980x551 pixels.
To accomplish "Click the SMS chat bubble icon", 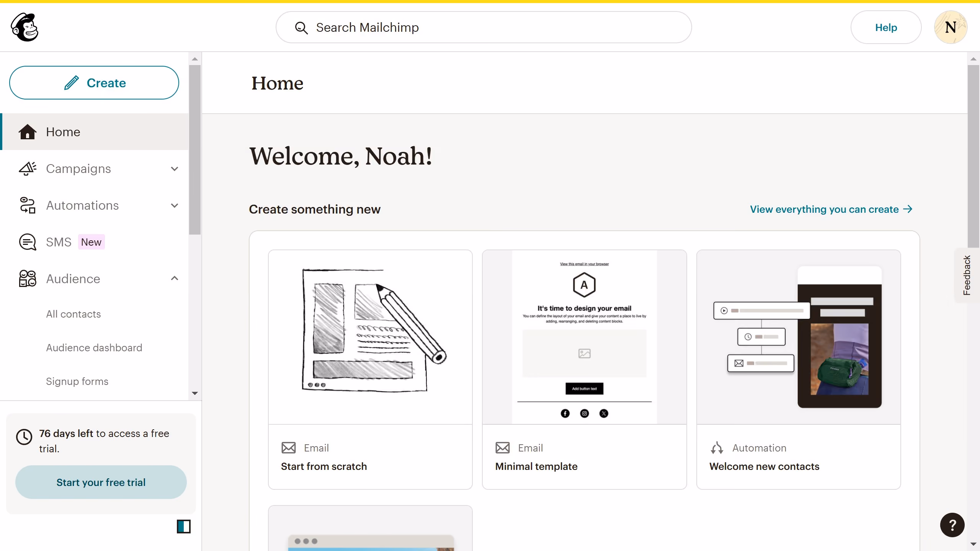I will 28,242.
